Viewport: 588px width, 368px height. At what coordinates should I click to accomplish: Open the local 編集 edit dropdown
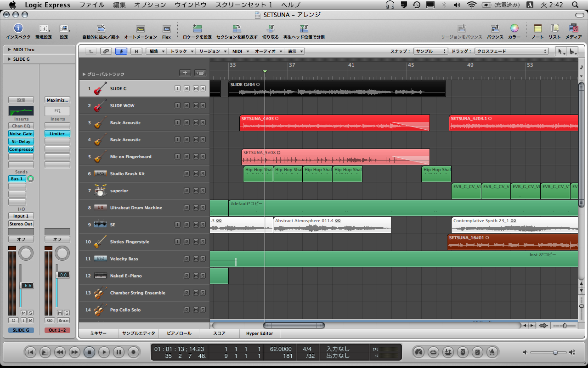pyautogui.click(x=156, y=51)
